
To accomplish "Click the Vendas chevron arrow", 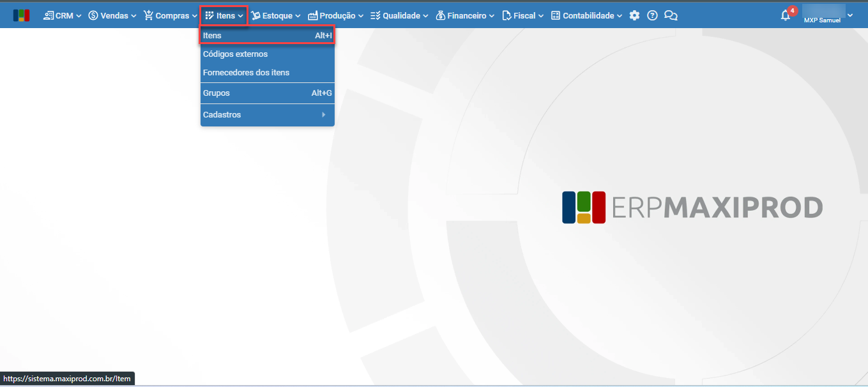I will (x=133, y=16).
